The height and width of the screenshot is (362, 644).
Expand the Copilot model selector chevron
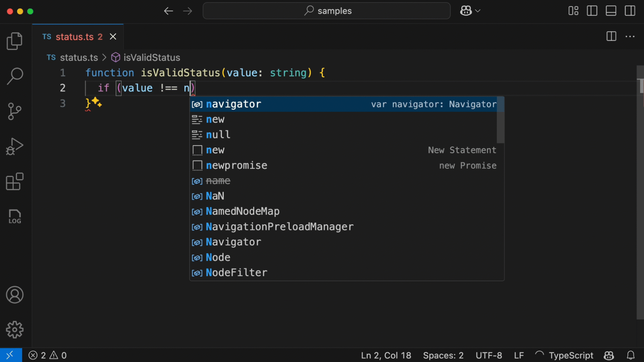click(x=477, y=11)
